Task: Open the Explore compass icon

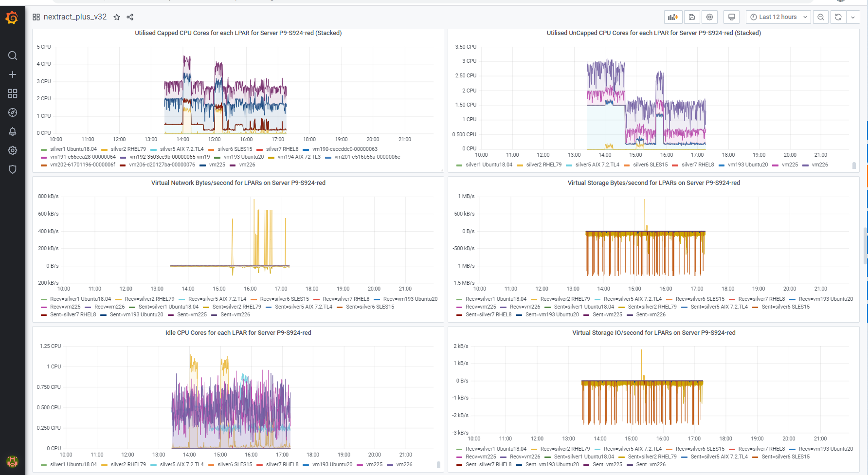Action: point(13,112)
